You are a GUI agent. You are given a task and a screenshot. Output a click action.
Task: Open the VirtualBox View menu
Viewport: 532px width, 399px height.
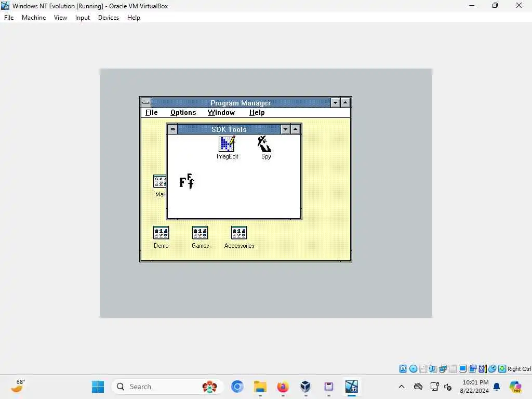point(60,18)
